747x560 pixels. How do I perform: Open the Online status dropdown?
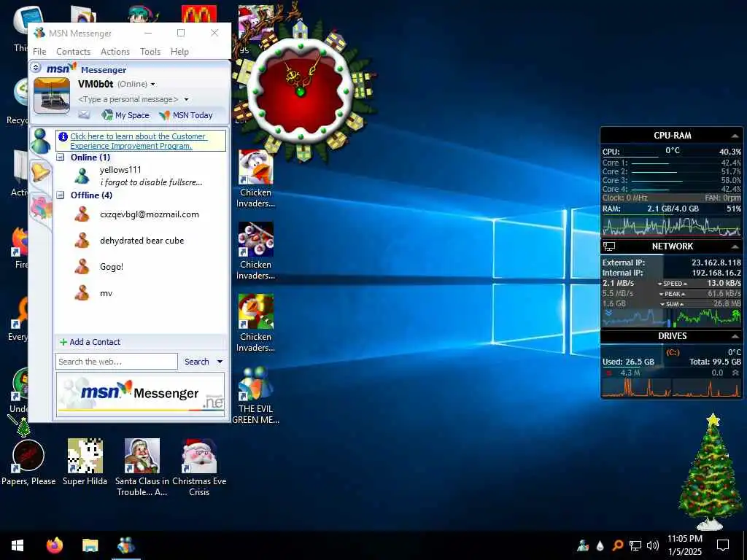[x=153, y=85]
